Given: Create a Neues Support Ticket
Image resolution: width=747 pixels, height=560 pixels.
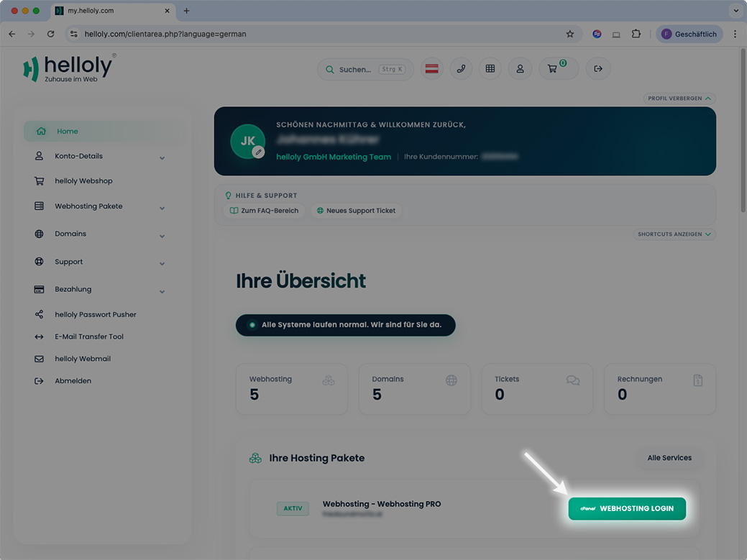Looking at the screenshot, I should [356, 211].
